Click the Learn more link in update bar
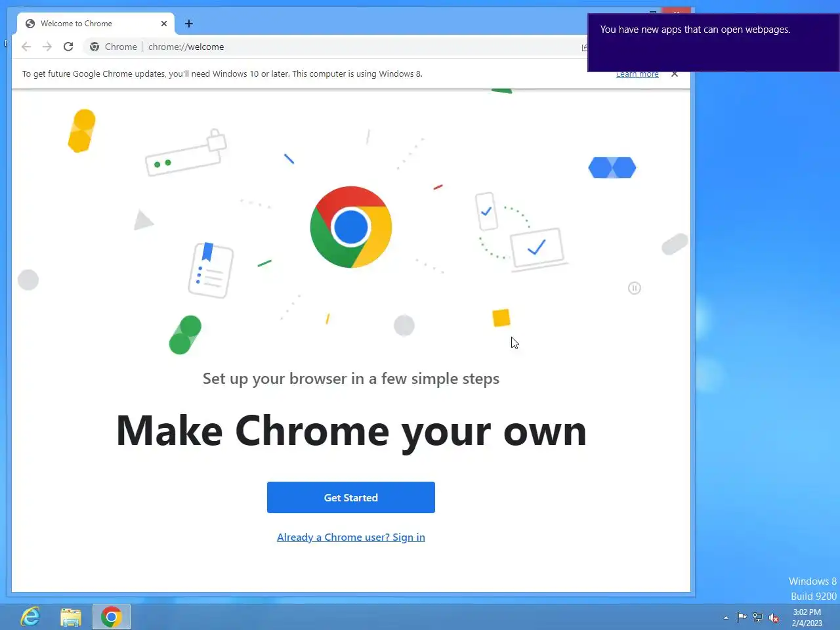840x630 pixels. pos(637,74)
